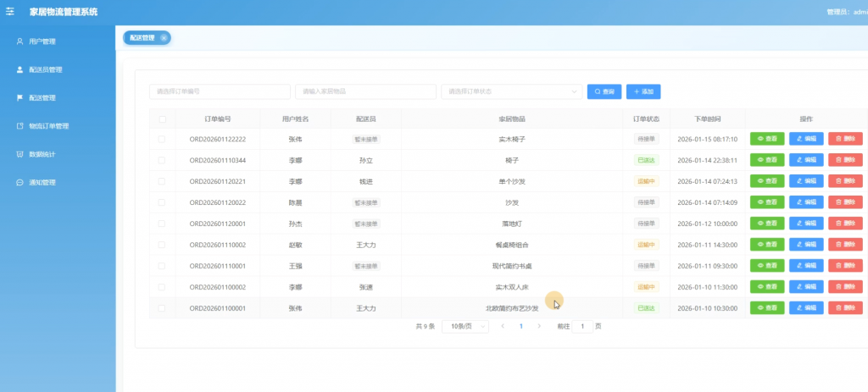Go to previous page with left arrow
Viewport: 868px width, 392px height.
[x=503, y=326]
